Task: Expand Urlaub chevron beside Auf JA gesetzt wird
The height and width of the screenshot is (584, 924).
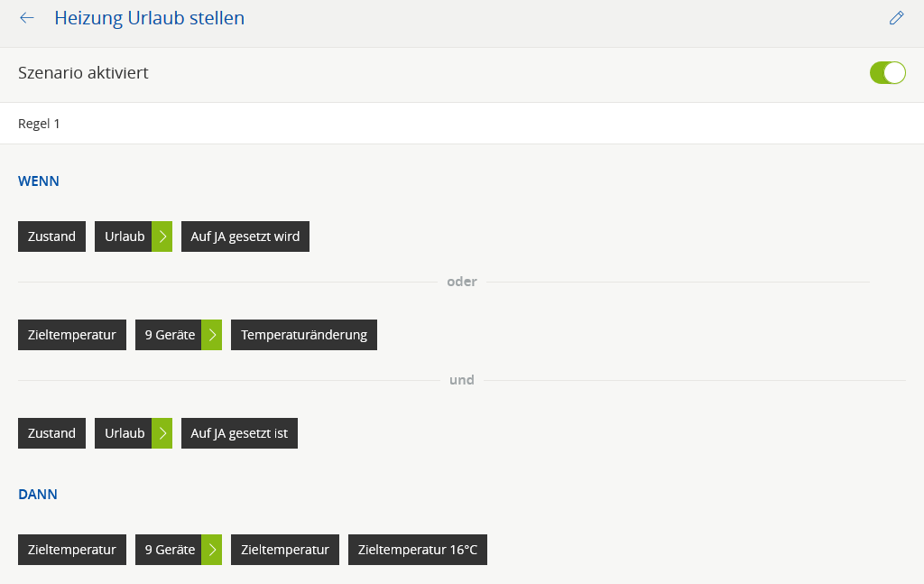Action: (x=162, y=236)
